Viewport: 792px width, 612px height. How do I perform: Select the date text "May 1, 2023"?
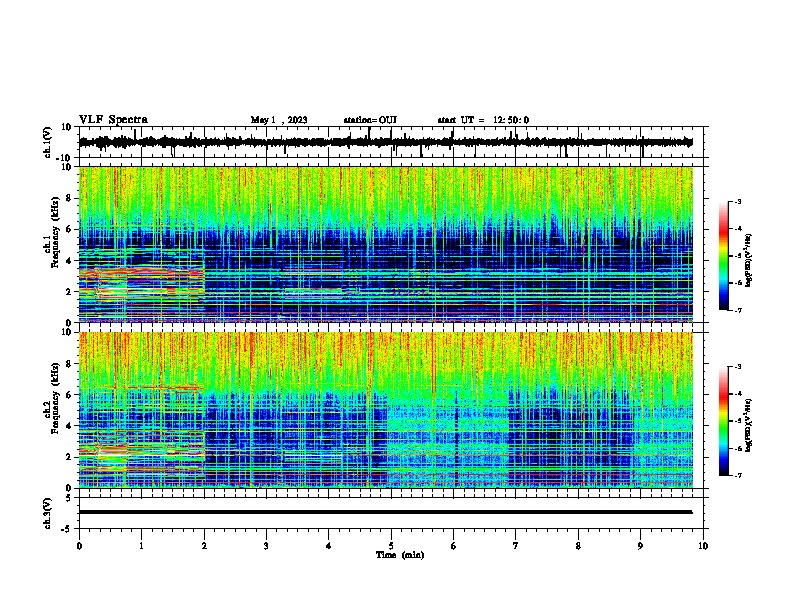[x=279, y=120]
